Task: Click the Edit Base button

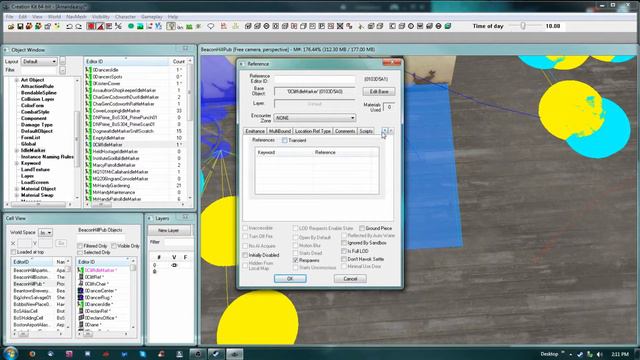Action: [x=379, y=91]
